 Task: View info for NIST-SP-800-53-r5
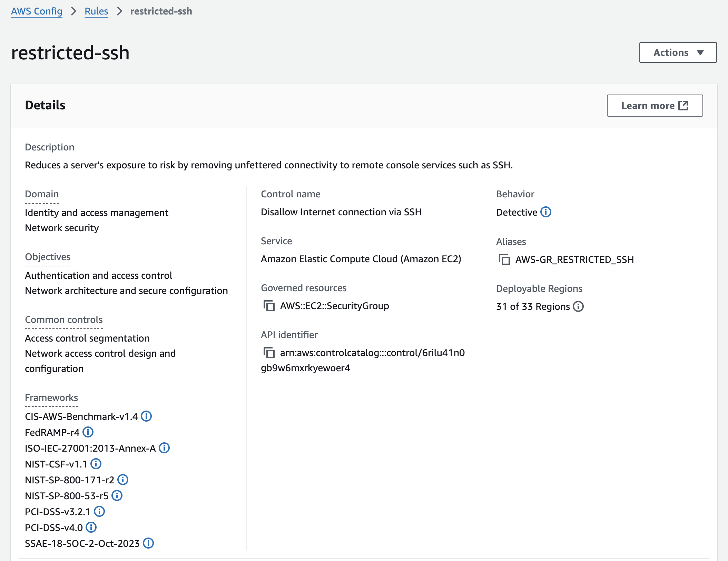pyautogui.click(x=117, y=495)
